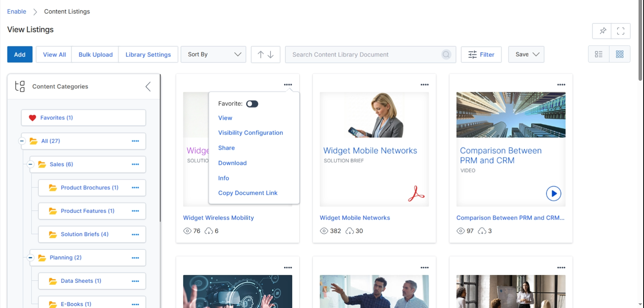
Task: Click the Filter button
Action: point(481,54)
